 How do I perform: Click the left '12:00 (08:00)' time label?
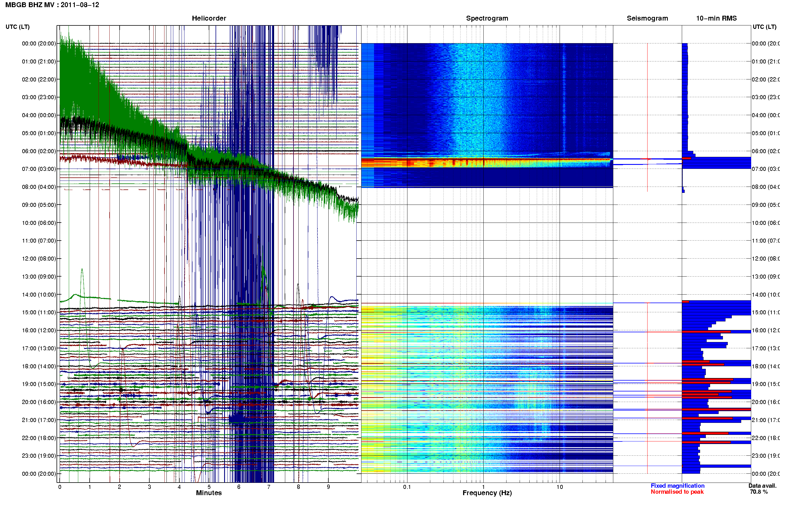39,258
